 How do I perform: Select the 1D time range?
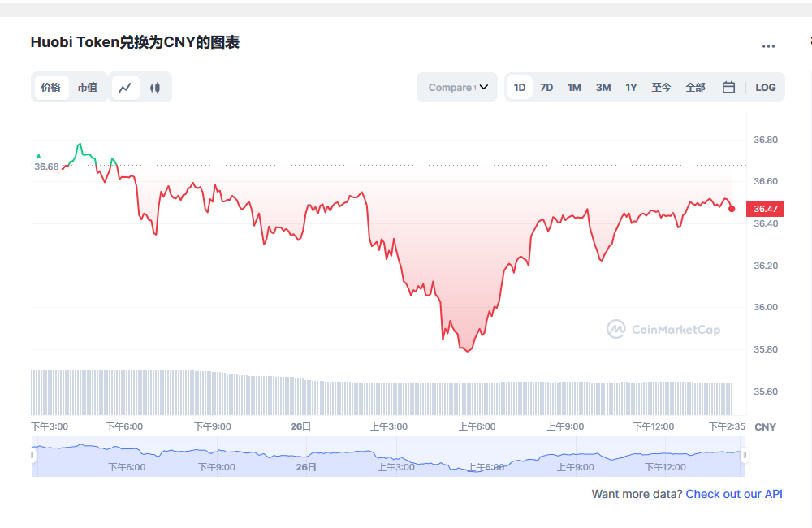pyautogui.click(x=520, y=88)
